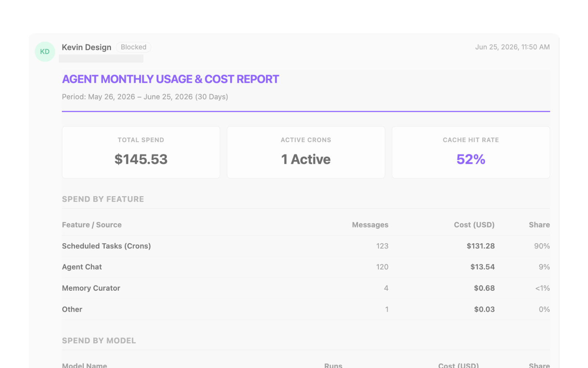Click the Feature / Source column header
The height and width of the screenshot is (368, 588).
[92, 225]
